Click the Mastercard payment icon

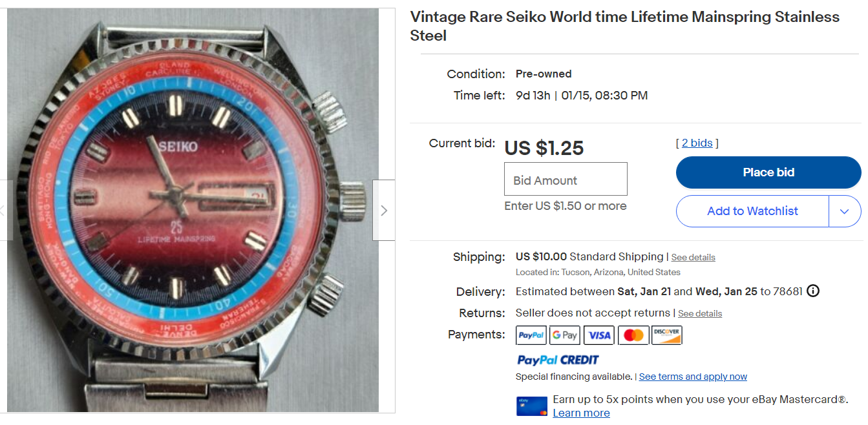click(x=633, y=335)
